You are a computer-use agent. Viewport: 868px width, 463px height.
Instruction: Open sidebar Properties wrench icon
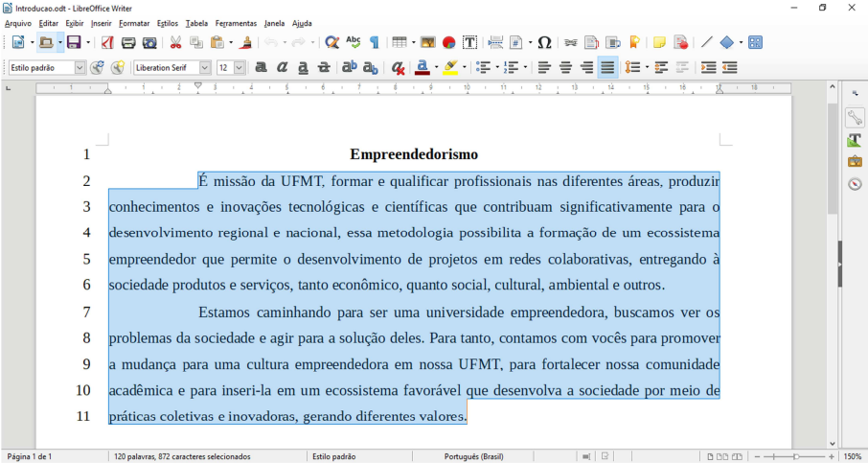tap(855, 117)
